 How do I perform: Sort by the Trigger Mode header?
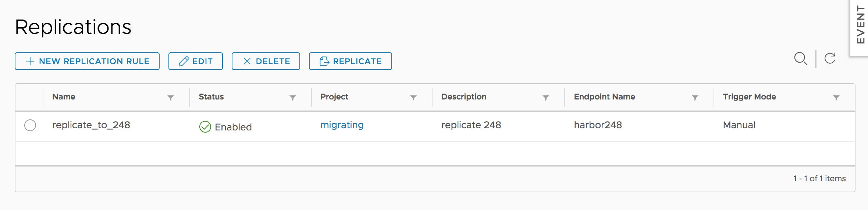pos(749,97)
